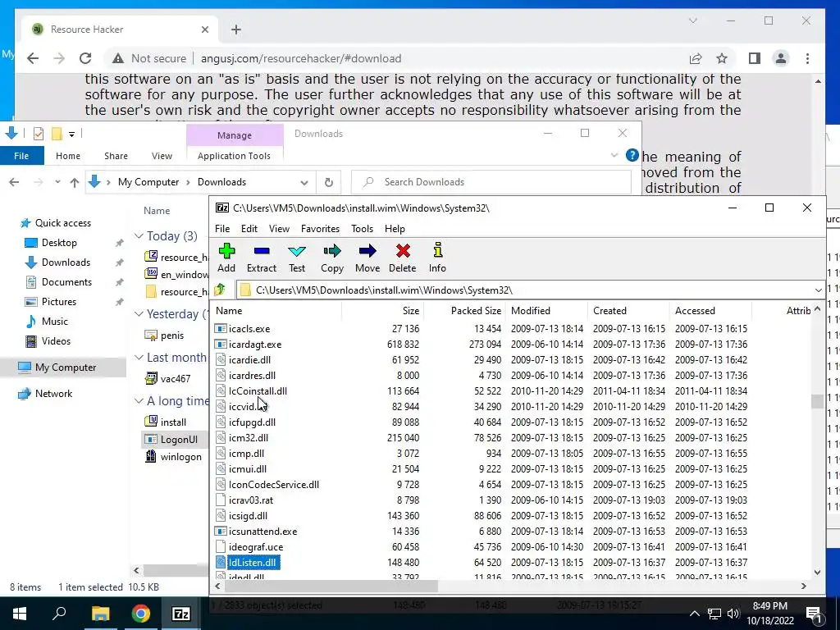Click the Delete red X icon in 7-Zip
840x630 pixels.
tap(403, 251)
